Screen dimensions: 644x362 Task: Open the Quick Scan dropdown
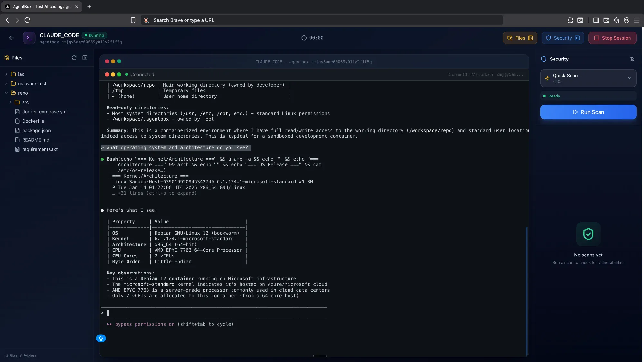coord(630,78)
